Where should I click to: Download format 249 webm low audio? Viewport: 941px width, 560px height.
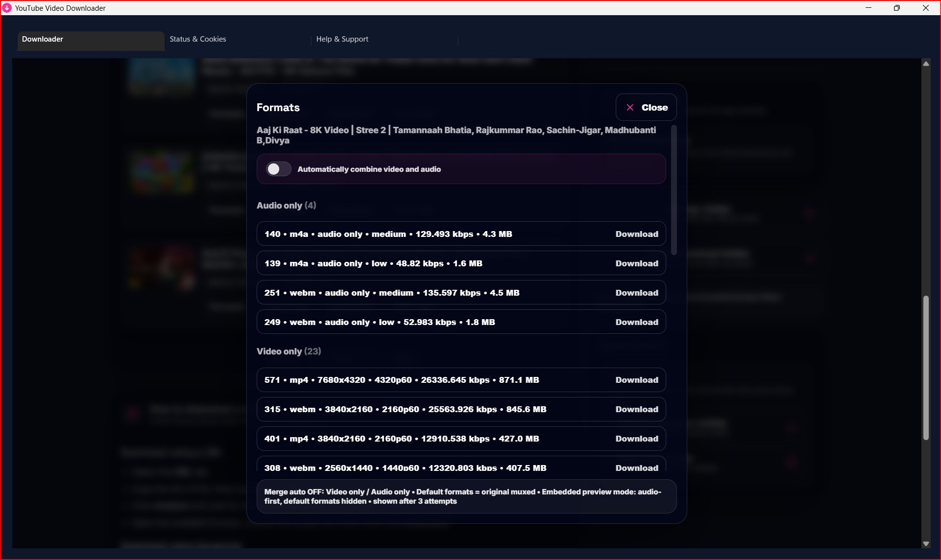click(x=637, y=322)
